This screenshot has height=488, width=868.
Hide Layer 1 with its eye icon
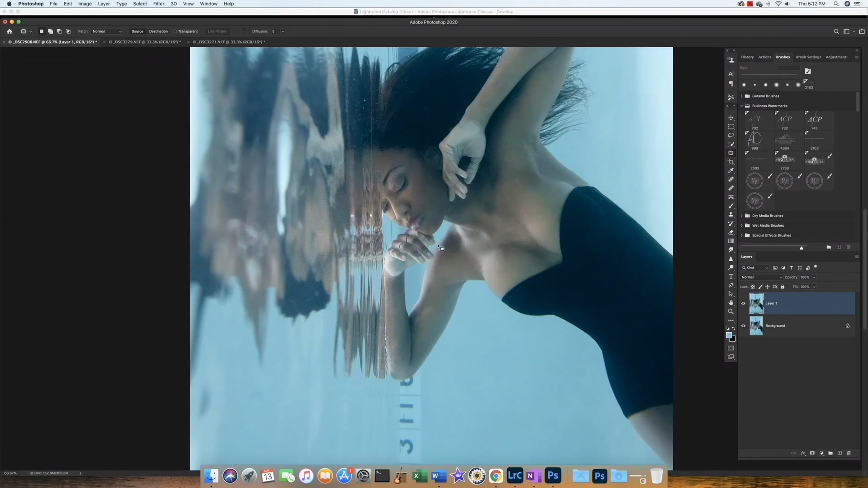(743, 304)
